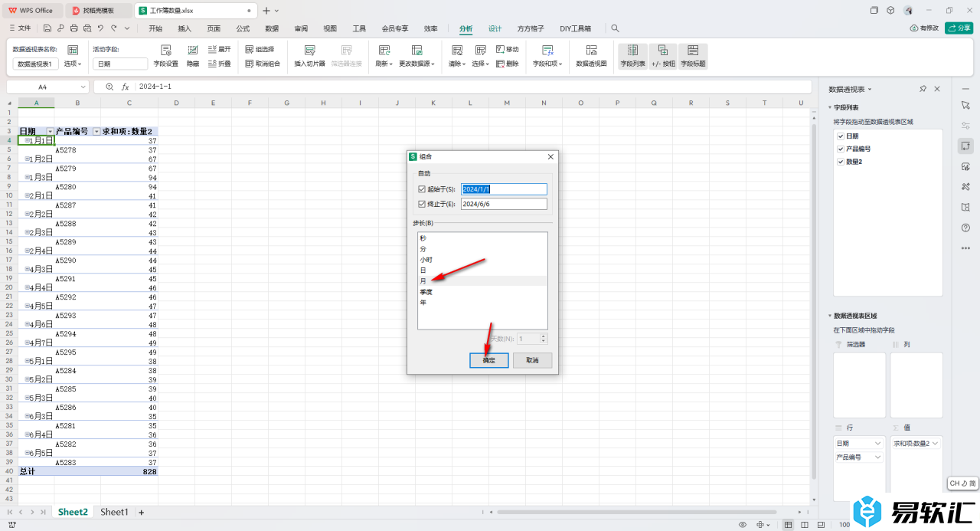The height and width of the screenshot is (531, 980).
Task: Uncheck the 日期 field checkbox
Action: tap(841, 136)
